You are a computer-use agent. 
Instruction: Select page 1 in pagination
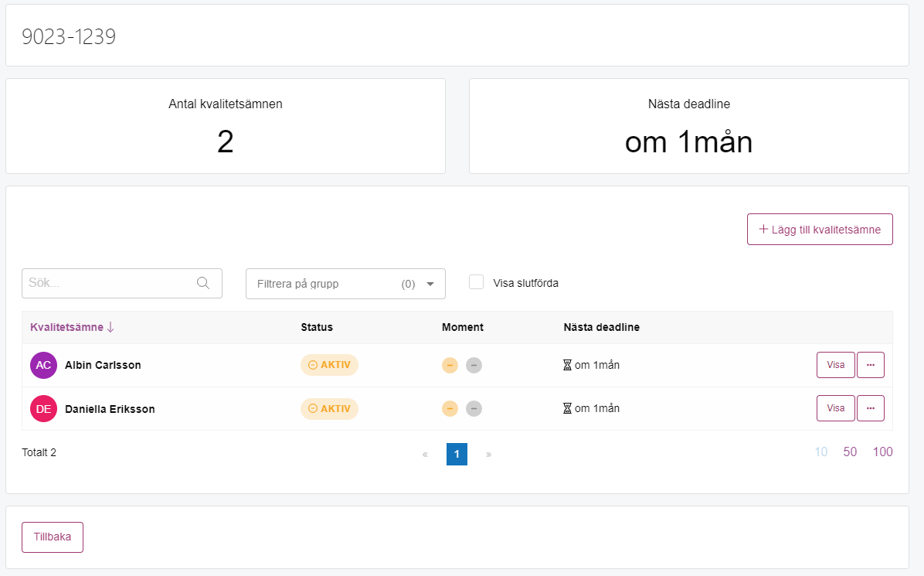coord(457,454)
